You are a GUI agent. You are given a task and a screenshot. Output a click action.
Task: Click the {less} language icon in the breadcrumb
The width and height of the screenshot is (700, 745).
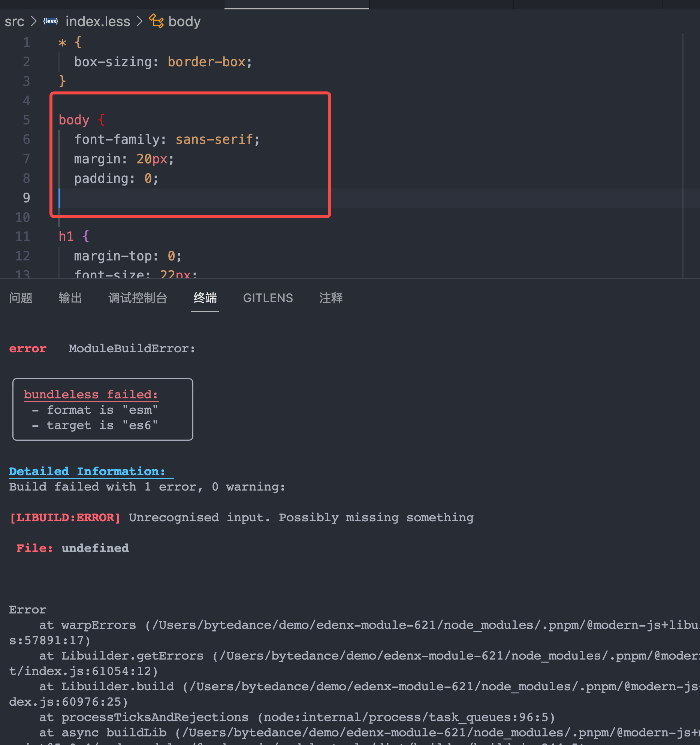point(50,21)
